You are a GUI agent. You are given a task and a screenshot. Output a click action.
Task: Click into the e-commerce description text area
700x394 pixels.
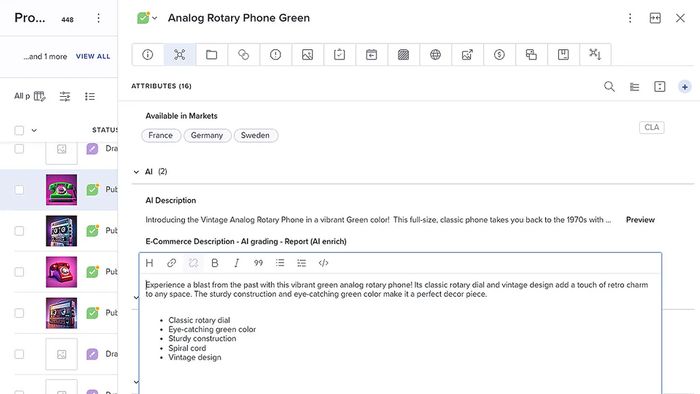click(x=400, y=334)
